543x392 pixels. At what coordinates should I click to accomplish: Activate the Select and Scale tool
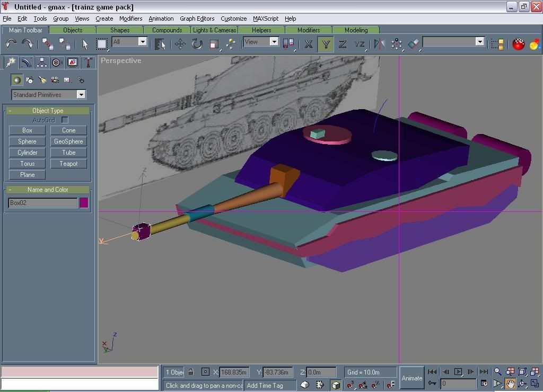[x=214, y=44]
